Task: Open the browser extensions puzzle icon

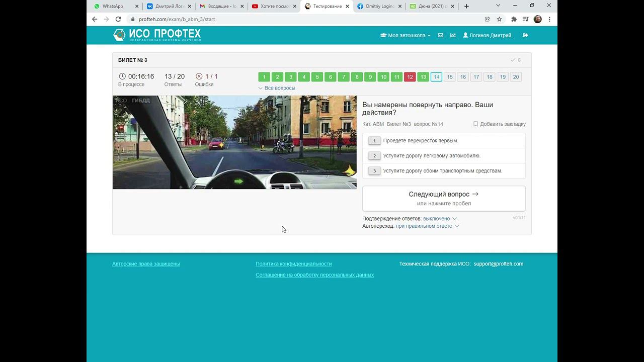Action: [x=514, y=19]
